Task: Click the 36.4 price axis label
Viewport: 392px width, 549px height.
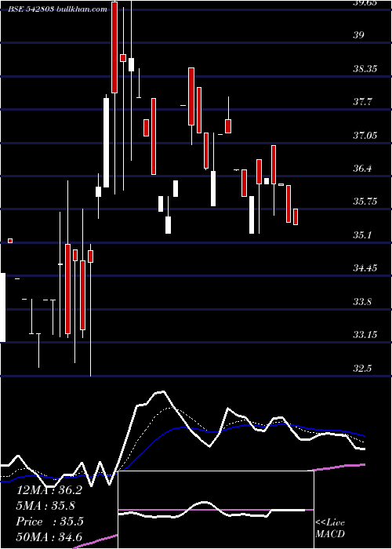Action: 362,169
